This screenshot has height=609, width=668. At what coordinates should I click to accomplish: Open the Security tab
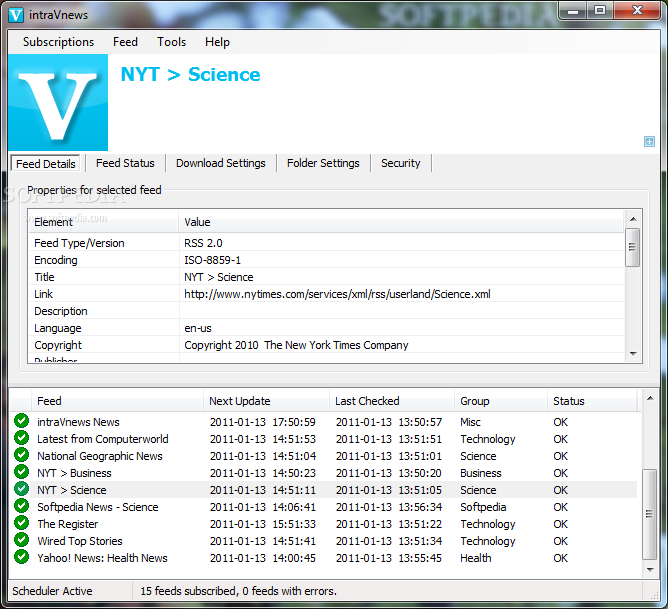(x=400, y=163)
